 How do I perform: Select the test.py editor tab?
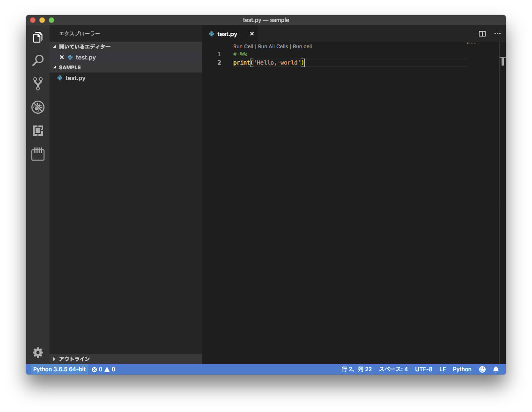click(x=230, y=34)
